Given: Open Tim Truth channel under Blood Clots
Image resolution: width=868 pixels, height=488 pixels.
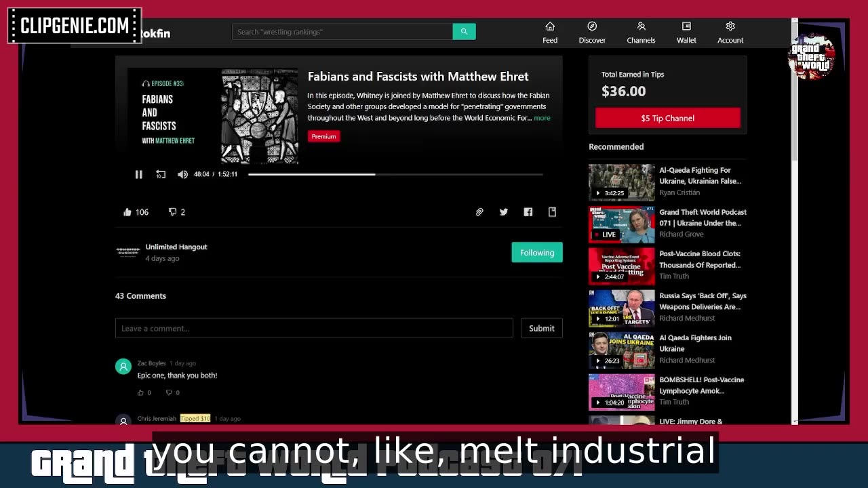Looking at the screenshot, I should pos(674,277).
